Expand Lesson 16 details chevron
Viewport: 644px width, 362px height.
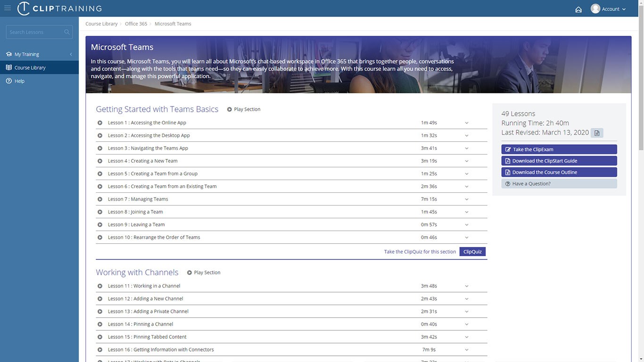pos(467,349)
